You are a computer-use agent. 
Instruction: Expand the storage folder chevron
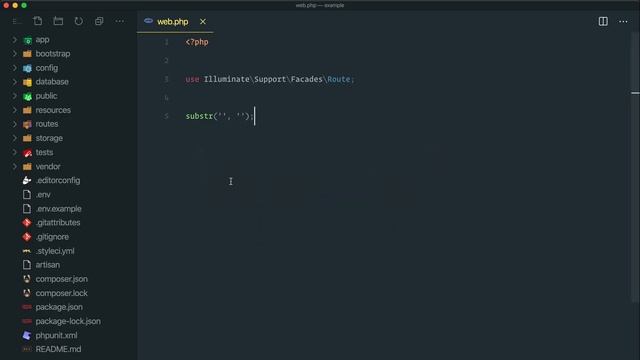tap(15, 138)
